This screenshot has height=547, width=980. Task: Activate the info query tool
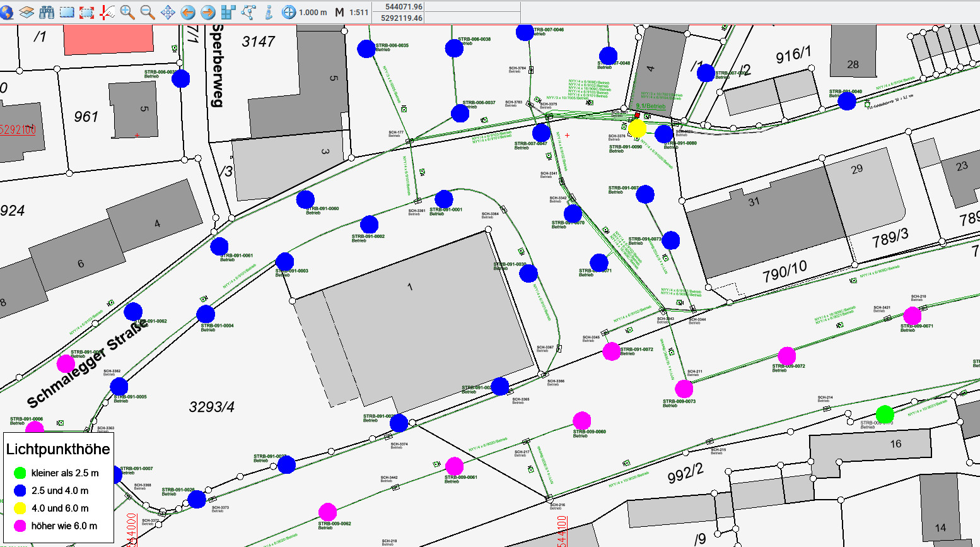click(269, 12)
